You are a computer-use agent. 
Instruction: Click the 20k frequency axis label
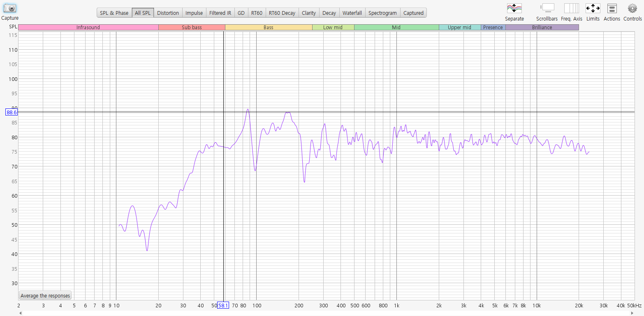tap(579, 306)
